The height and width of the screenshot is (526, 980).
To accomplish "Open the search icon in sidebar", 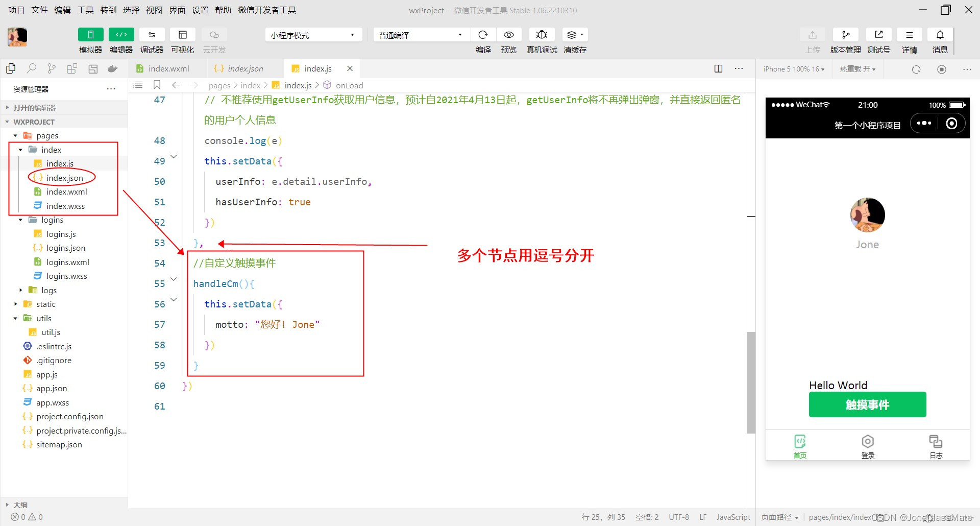I will (x=31, y=68).
